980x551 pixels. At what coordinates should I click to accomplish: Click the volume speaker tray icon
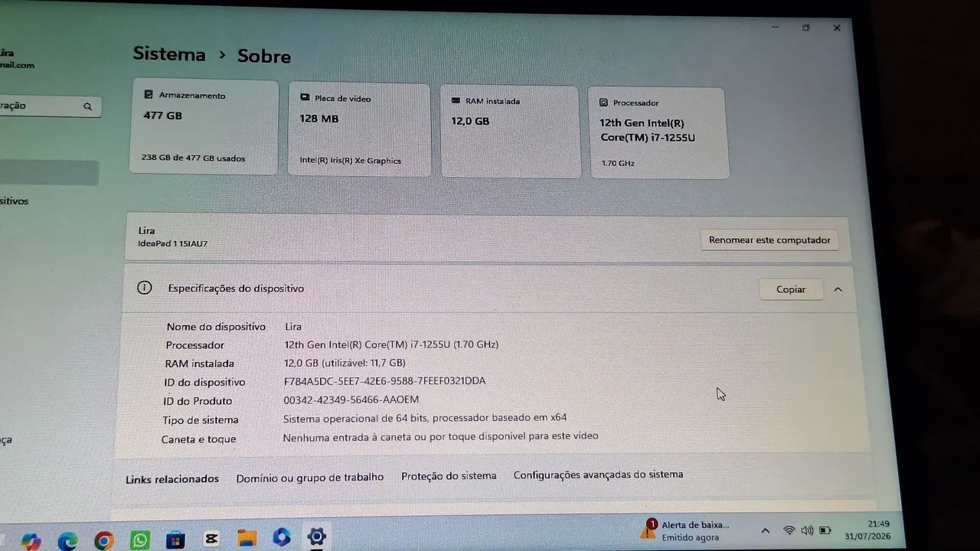(807, 530)
